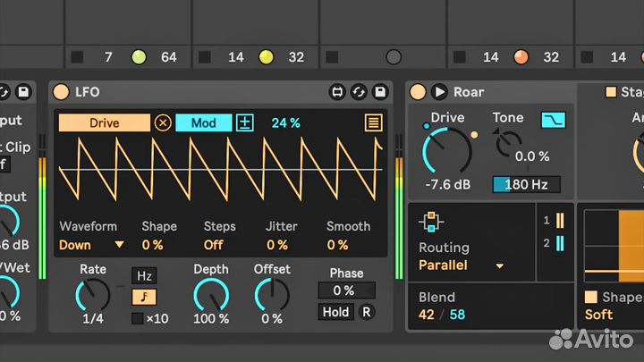Click the stop square on the gray-indicator track

pos(332,57)
